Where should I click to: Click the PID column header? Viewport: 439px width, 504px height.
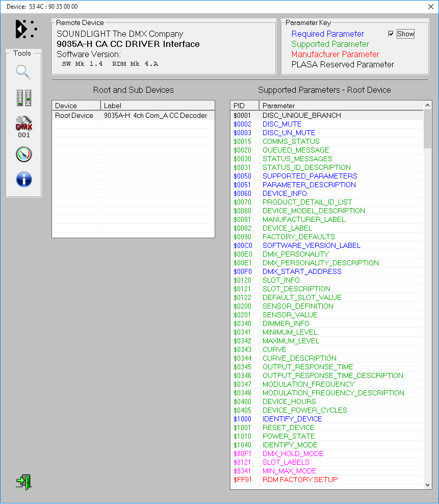pyautogui.click(x=245, y=106)
